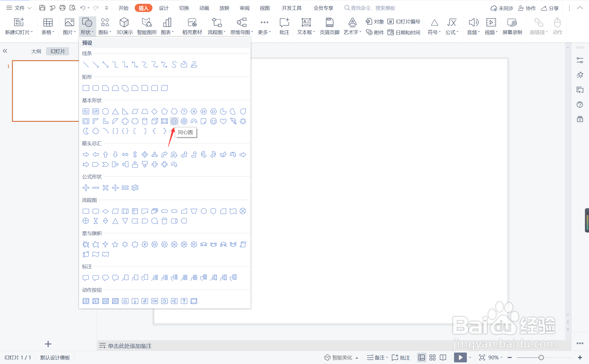Select the pentagon shape
Screen dimensions: 589x364
click(164, 111)
